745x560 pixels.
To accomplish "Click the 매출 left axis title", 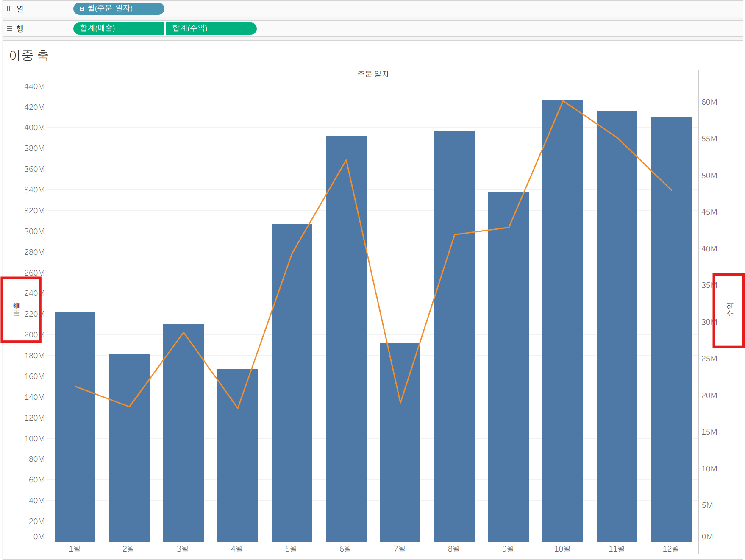I will [x=17, y=309].
